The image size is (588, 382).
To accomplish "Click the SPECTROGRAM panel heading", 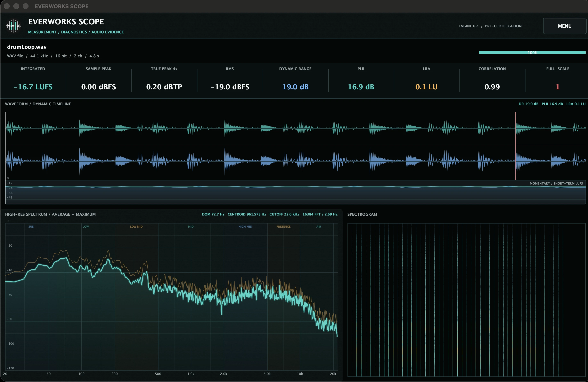I will point(362,214).
